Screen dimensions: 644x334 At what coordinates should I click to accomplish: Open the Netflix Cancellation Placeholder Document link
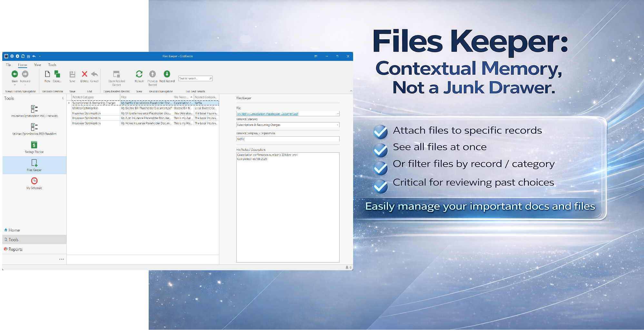point(267,114)
